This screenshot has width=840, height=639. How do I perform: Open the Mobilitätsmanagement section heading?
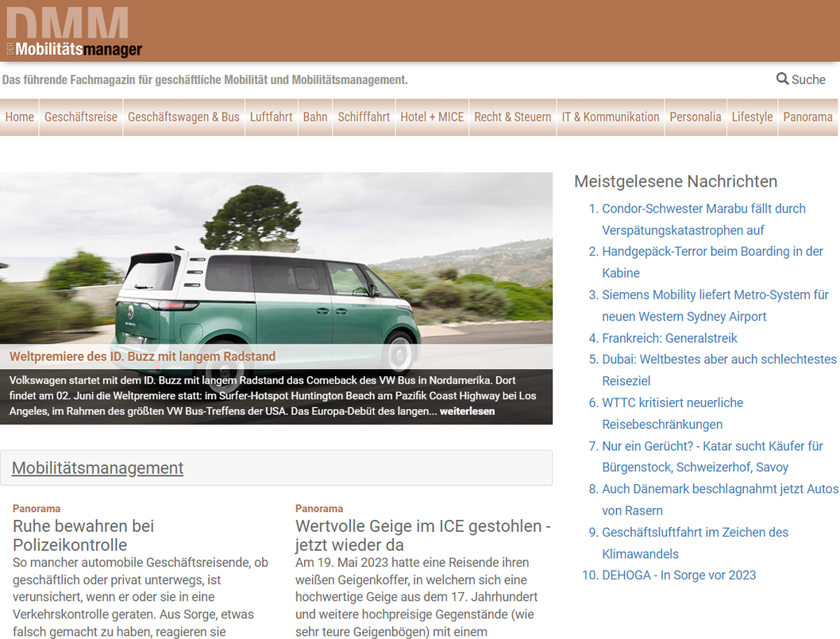point(98,468)
